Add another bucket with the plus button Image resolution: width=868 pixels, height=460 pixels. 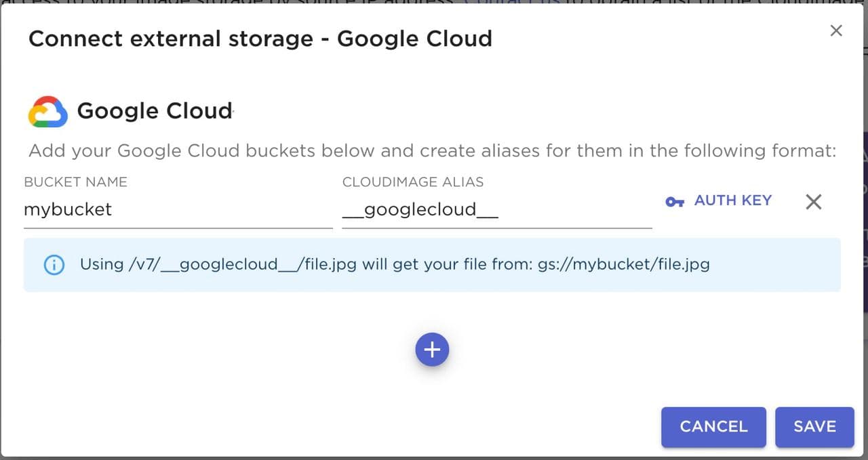pyautogui.click(x=432, y=350)
